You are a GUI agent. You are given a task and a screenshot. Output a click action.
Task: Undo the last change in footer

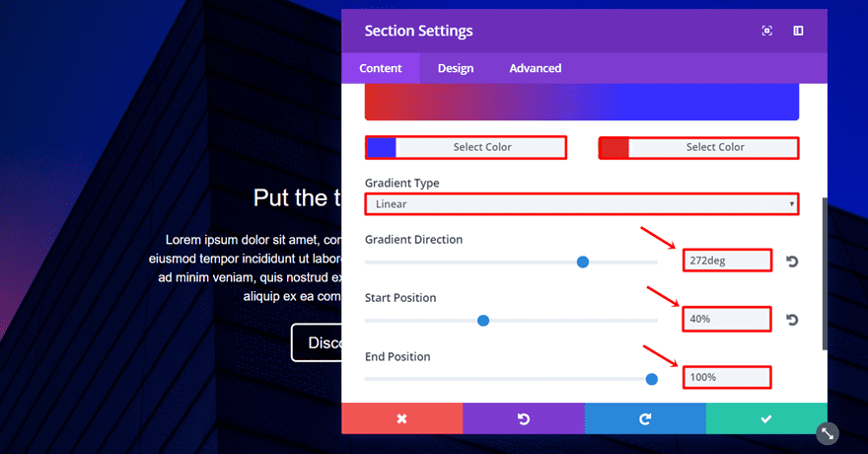pos(523,418)
